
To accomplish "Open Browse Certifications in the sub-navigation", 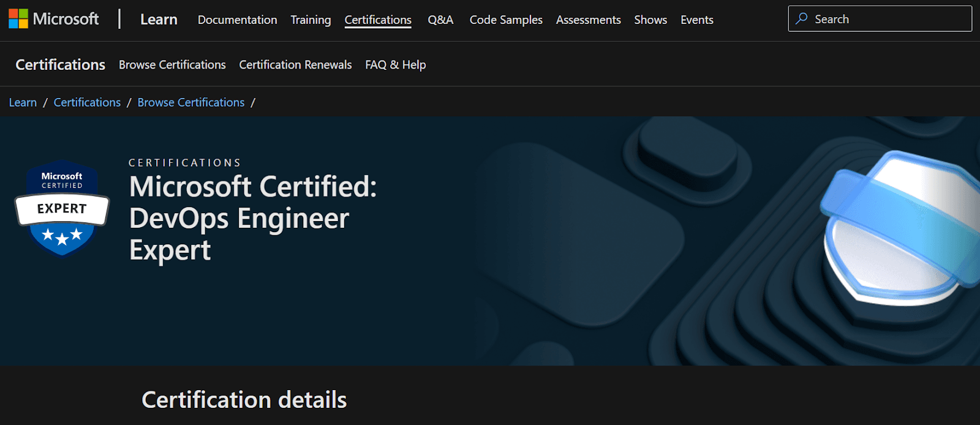I will [172, 64].
